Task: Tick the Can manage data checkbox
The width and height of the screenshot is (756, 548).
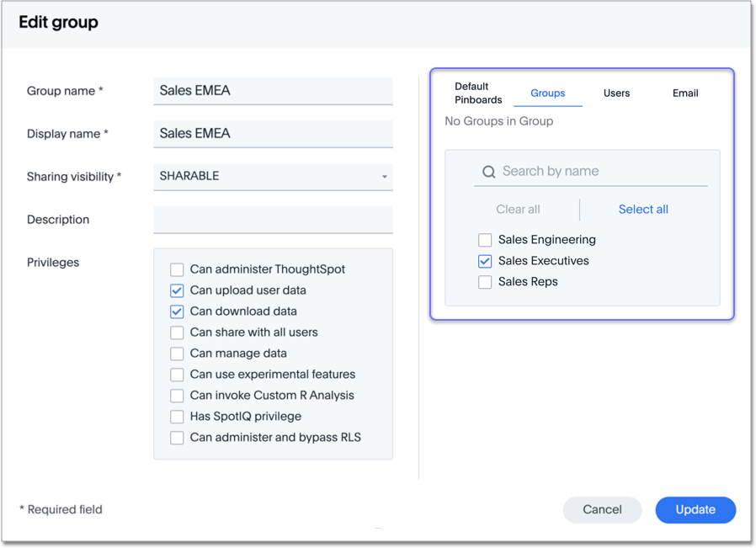Action: [177, 354]
